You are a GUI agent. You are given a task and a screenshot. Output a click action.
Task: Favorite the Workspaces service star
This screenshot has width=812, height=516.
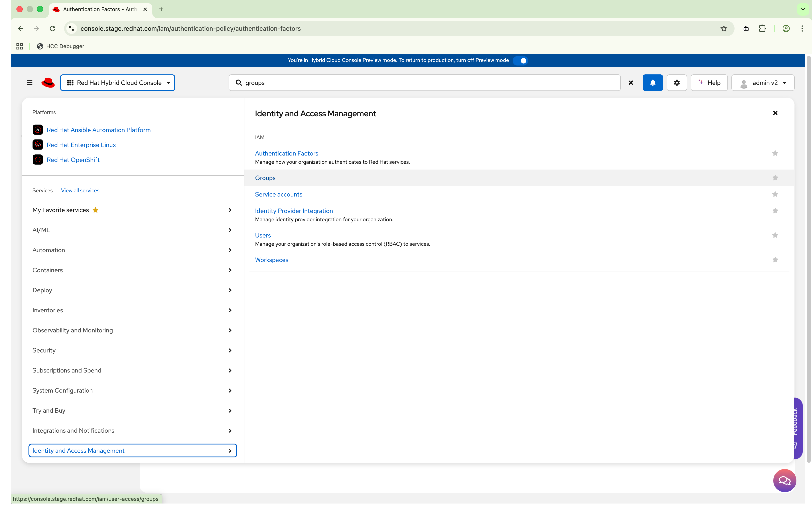coord(775,260)
